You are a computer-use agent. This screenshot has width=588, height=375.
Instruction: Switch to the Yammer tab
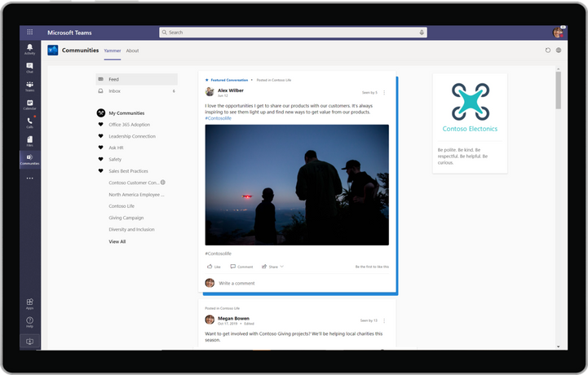coord(113,51)
